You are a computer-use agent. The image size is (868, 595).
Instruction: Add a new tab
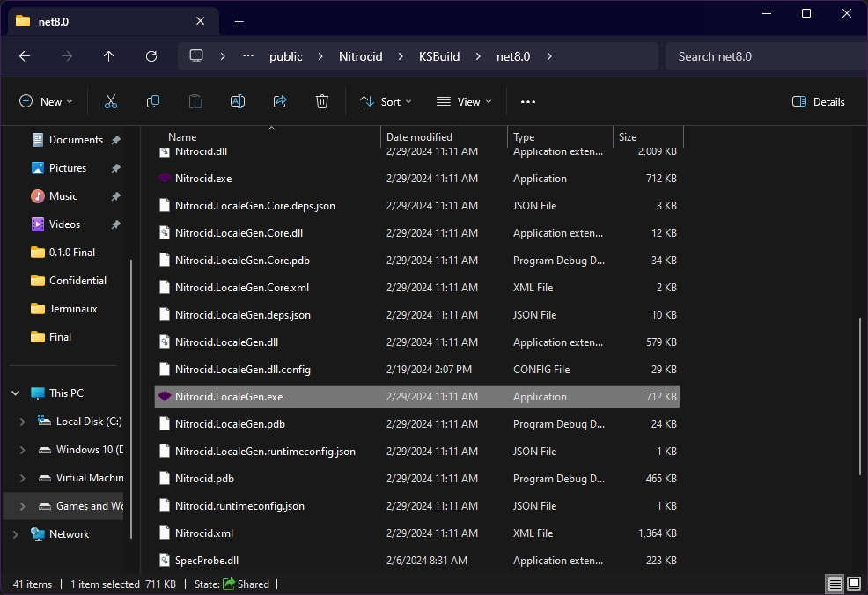pyautogui.click(x=239, y=21)
